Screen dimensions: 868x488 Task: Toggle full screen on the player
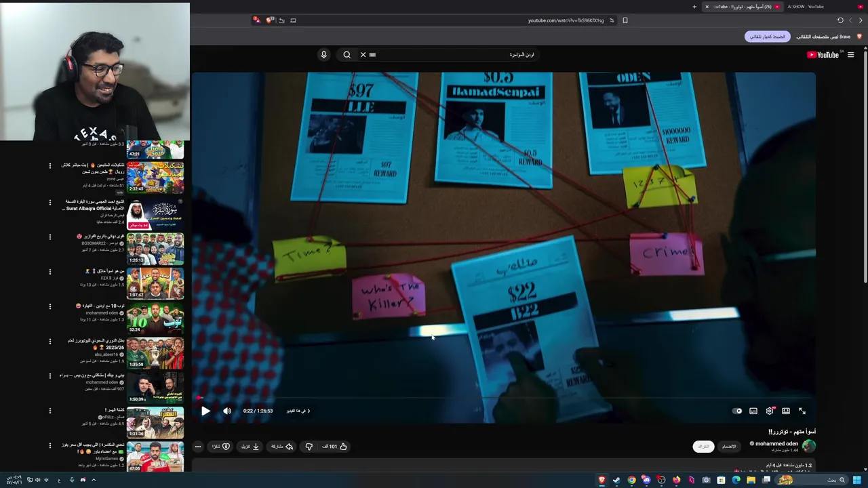(x=802, y=411)
